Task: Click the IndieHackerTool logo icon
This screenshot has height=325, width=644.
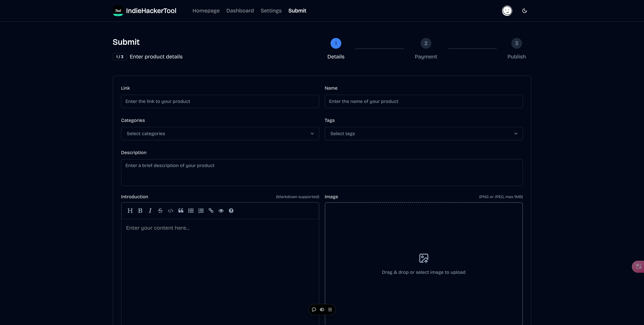Action: (118, 11)
